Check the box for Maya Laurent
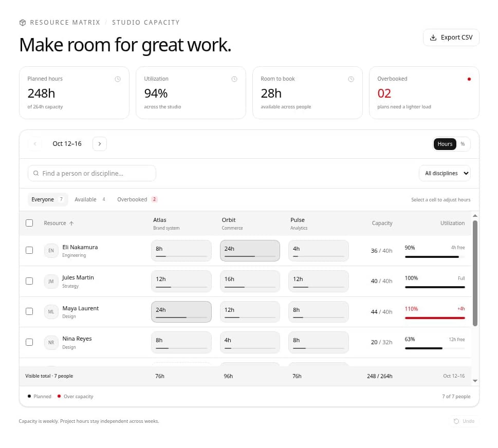The image size is (498, 448). pyautogui.click(x=29, y=311)
